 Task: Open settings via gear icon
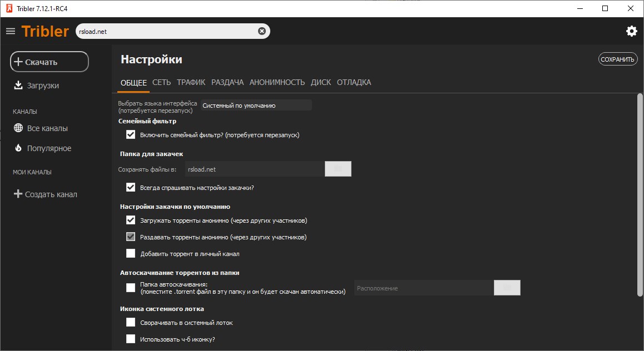coord(631,31)
